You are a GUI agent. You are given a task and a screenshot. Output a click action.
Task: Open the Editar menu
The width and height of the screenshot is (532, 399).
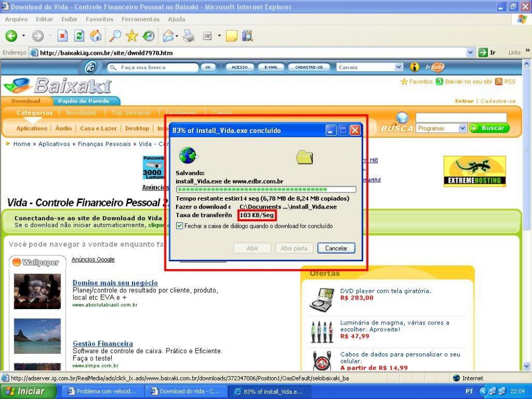point(45,19)
